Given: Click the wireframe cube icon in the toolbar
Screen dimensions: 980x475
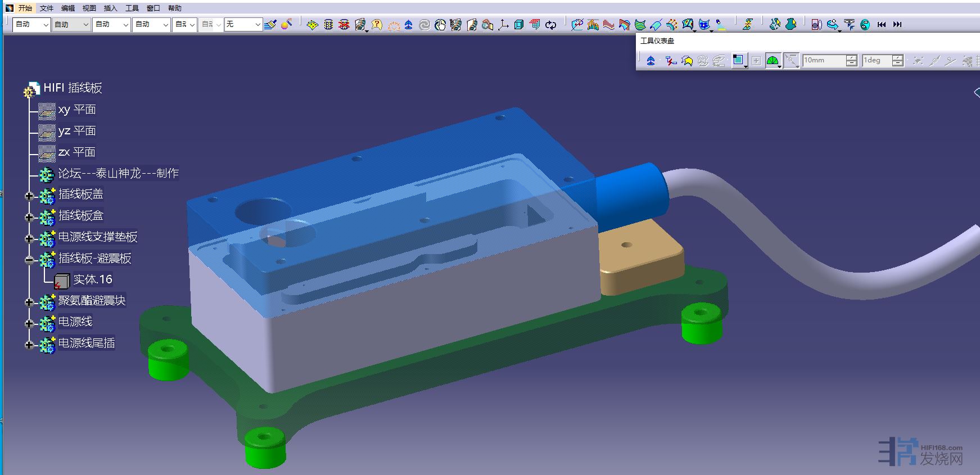Looking at the screenshot, I should tap(519, 25).
